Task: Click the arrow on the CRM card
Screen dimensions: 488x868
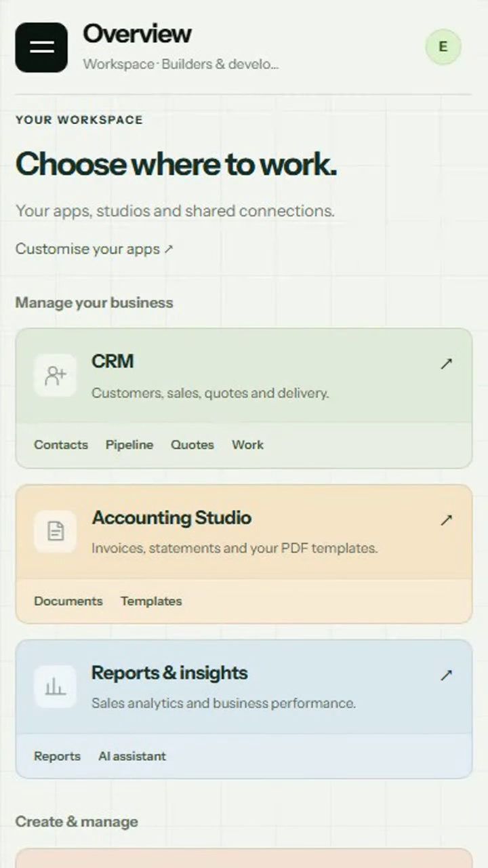Action: (x=446, y=363)
